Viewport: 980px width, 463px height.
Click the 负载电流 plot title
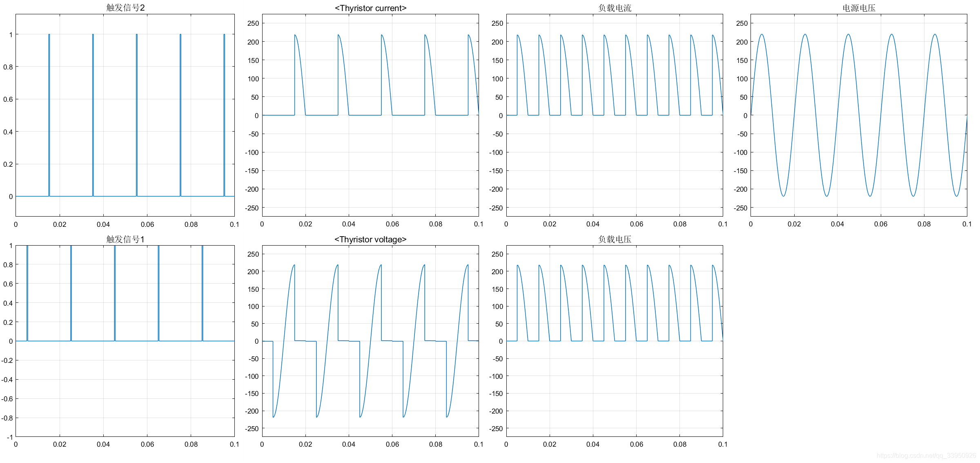pyautogui.click(x=615, y=8)
